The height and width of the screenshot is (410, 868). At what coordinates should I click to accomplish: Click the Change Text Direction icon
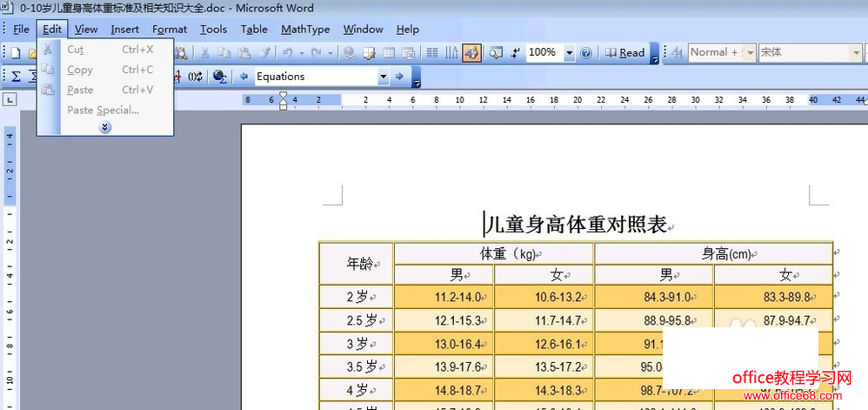click(x=451, y=53)
